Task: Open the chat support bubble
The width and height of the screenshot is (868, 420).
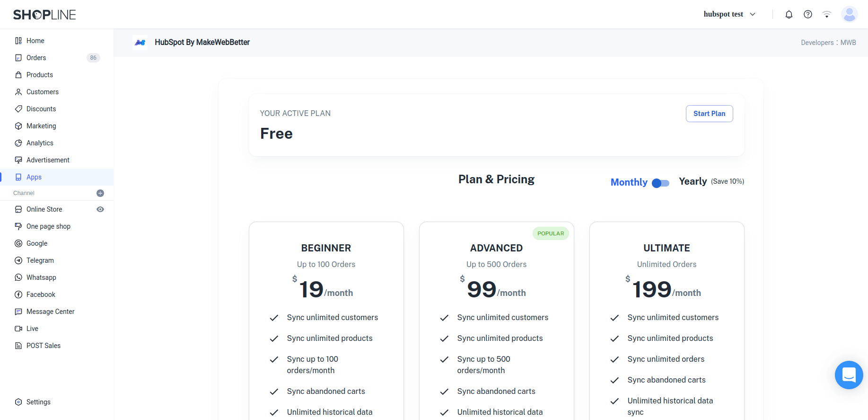Action: [x=849, y=375]
